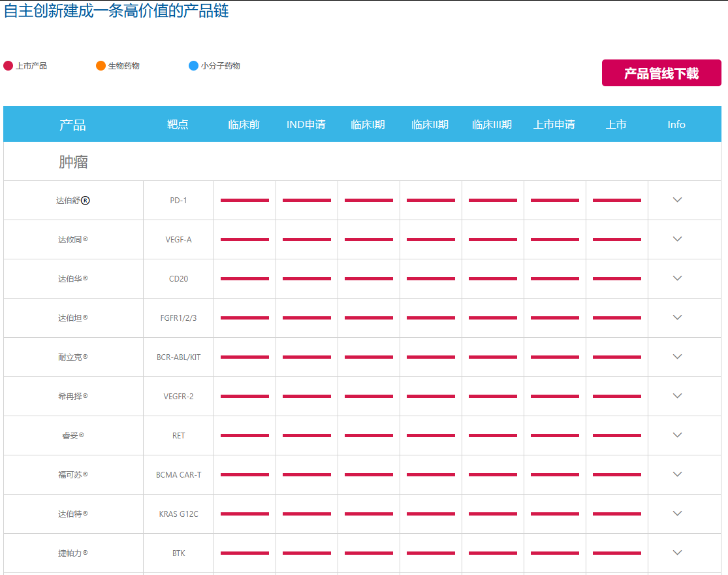Expand info for 达伯舒 PD-1 row
This screenshot has height=575, width=728.
[677, 200]
